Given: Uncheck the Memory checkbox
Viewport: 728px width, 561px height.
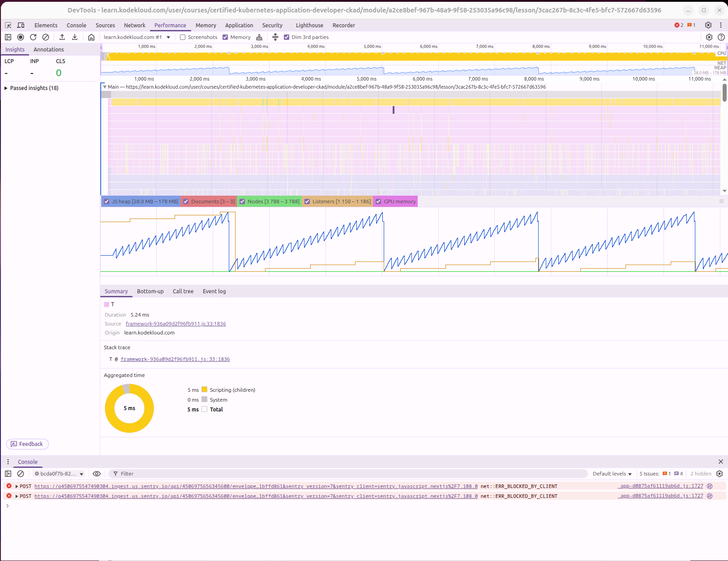Looking at the screenshot, I should pos(225,37).
